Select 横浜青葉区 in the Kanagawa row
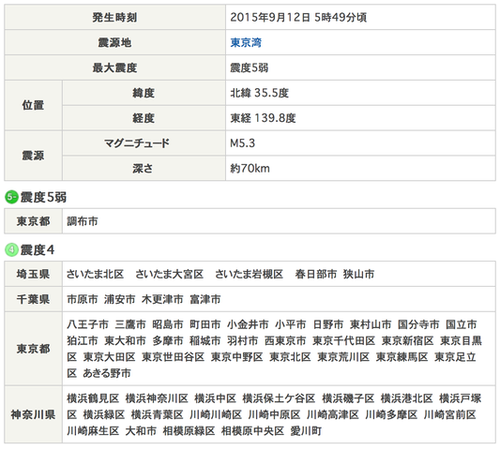The height and width of the screenshot is (450, 500). point(157,414)
